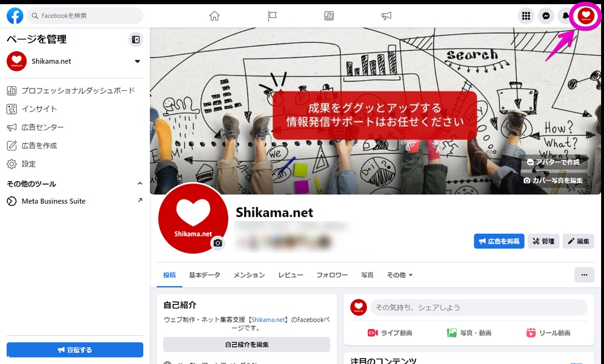This screenshot has height=364, width=604.
Task: Click the 自己紹介を編集 button
Action: [x=247, y=345]
